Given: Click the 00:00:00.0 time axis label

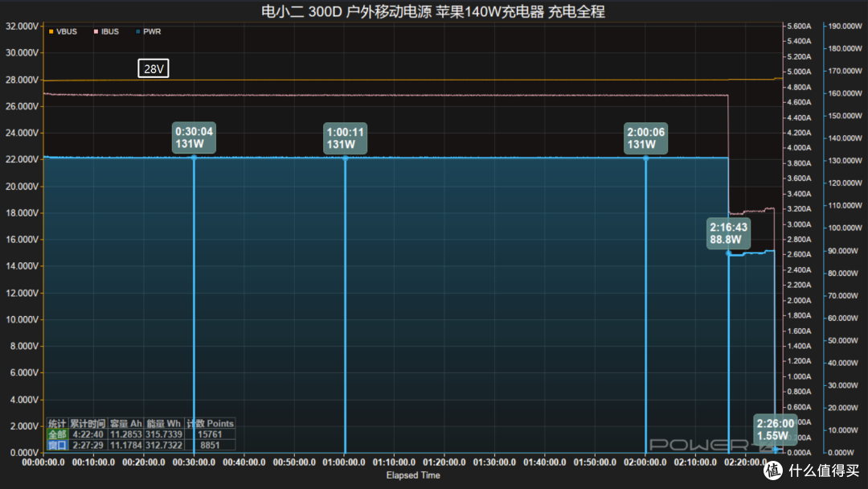Looking at the screenshot, I should click(43, 462).
